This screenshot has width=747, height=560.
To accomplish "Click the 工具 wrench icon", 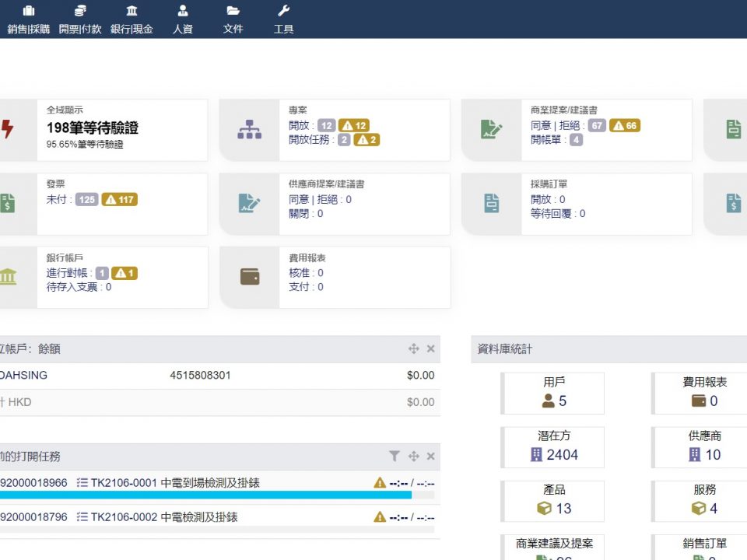I will [283, 11].
